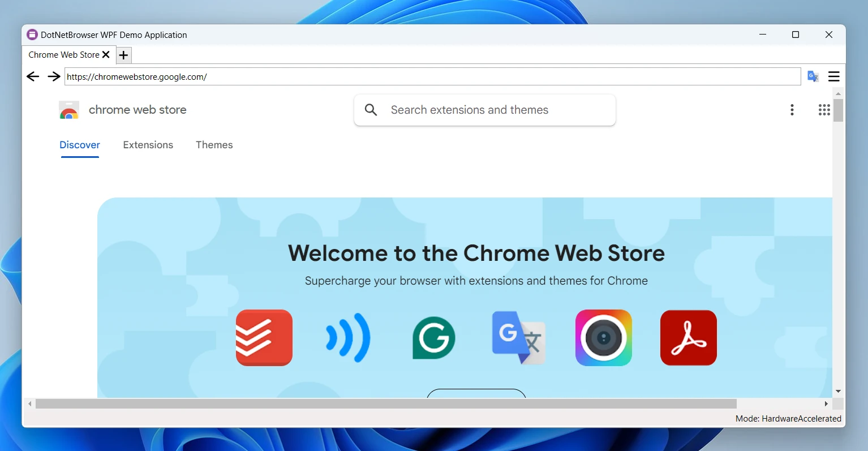This screenshot has height=451, width=868.
Task: Click vertical scrollbar down arrow
Action: click(838, 392)
